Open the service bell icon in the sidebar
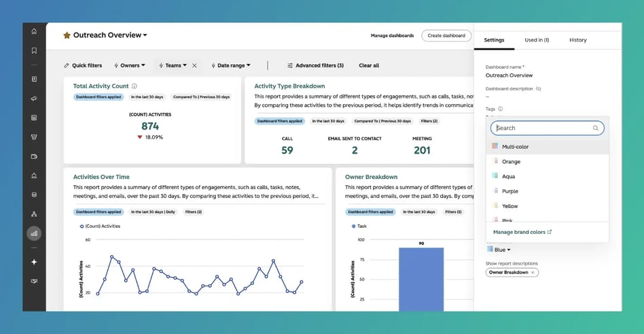 pyautogui.click(x=34, y=176)
